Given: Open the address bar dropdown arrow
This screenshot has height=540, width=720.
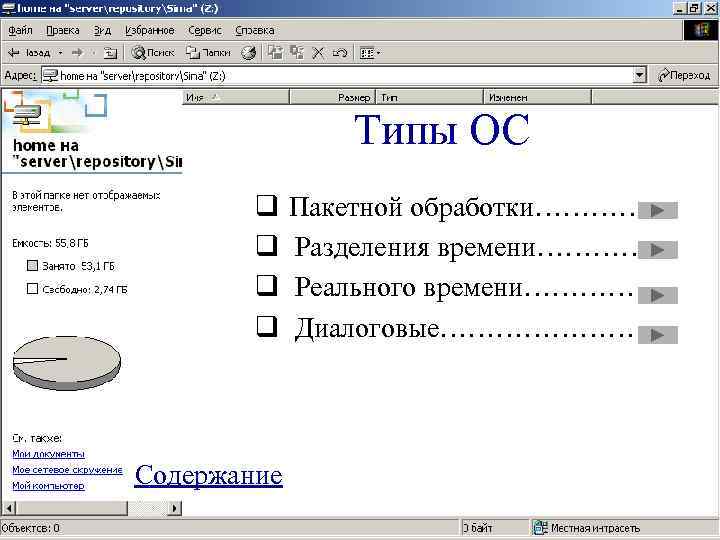Looking at the screenshot, I should 639,75.
